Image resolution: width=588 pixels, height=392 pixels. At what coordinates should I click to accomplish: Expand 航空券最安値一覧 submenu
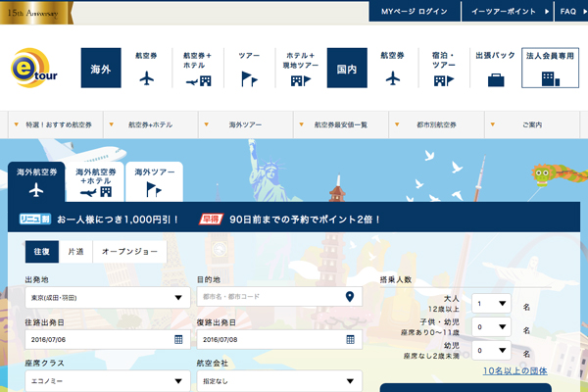coord(341,124)
